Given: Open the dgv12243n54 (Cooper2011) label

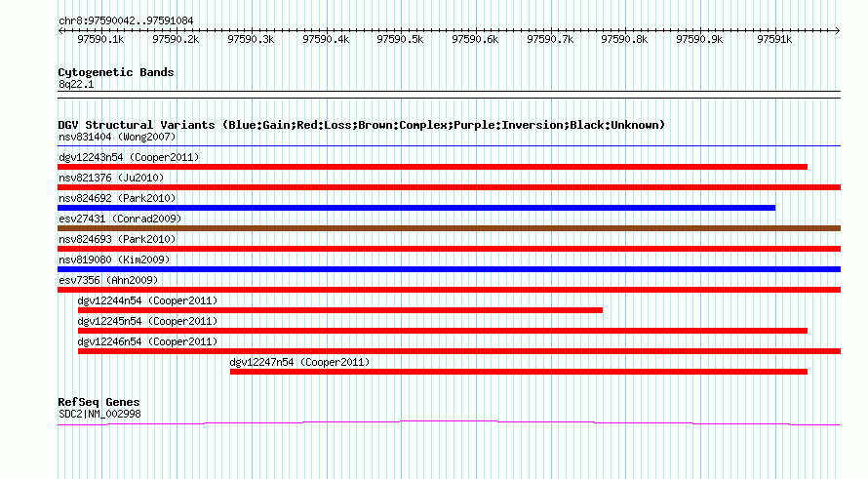Looking at the screenshot, I should click(x=129, y=157).
